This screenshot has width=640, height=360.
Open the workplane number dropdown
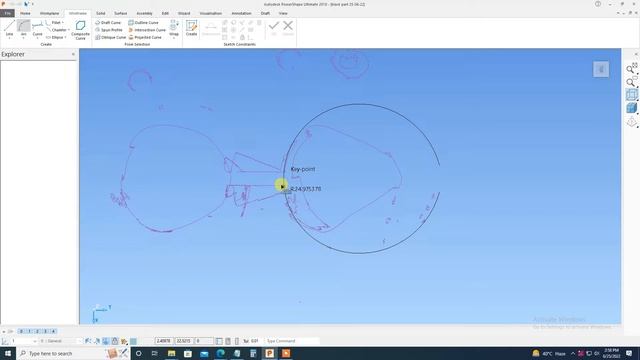tap(23, 341)
